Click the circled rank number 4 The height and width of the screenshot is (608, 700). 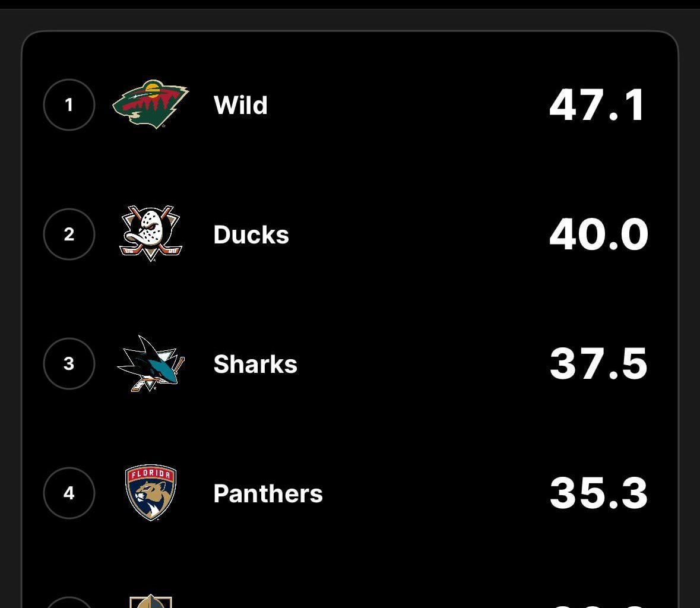(x=69, y=493)
